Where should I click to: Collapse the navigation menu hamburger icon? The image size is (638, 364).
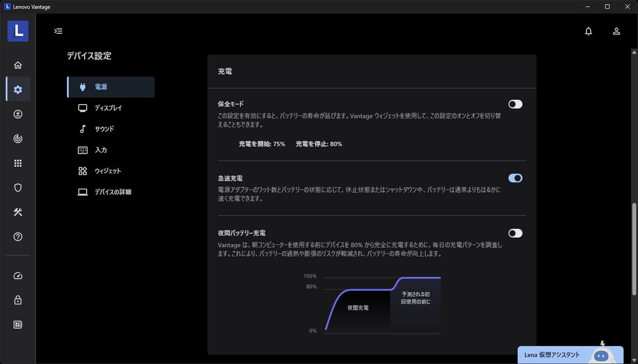(58, 31)
